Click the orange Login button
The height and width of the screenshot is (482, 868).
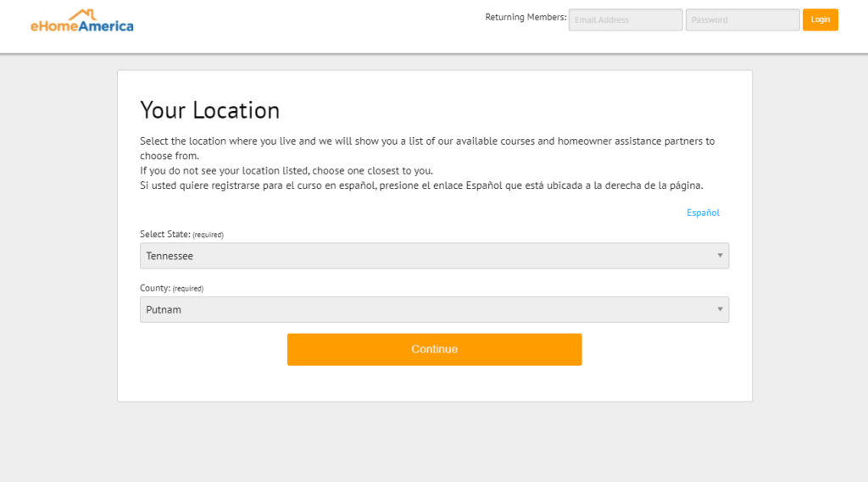click(x=820, y=20)
